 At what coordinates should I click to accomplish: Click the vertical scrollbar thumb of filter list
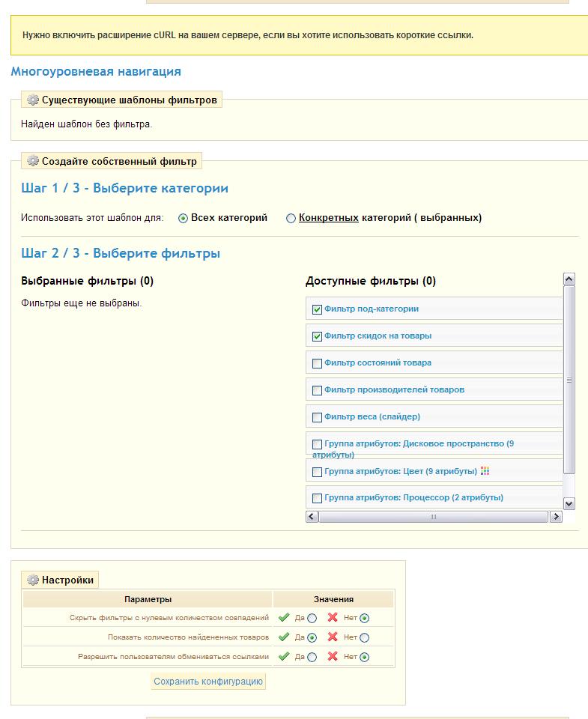click(x=569, y=380)
